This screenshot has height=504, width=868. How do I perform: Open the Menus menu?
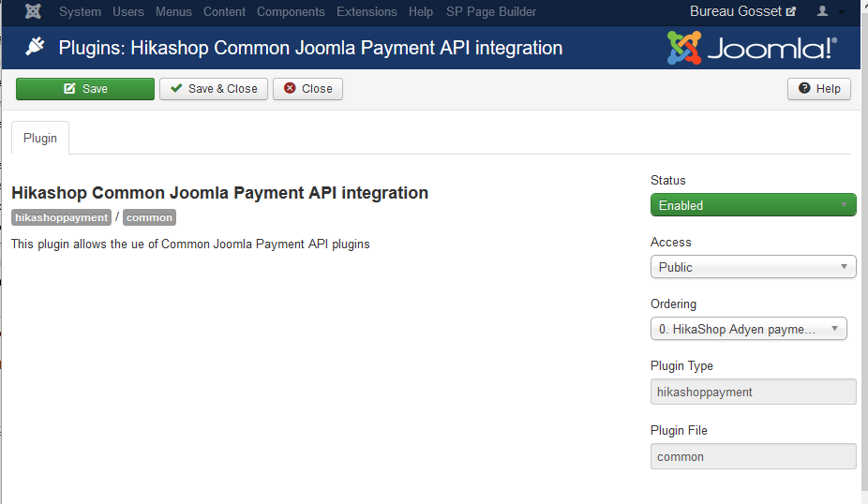pos(173,11)
